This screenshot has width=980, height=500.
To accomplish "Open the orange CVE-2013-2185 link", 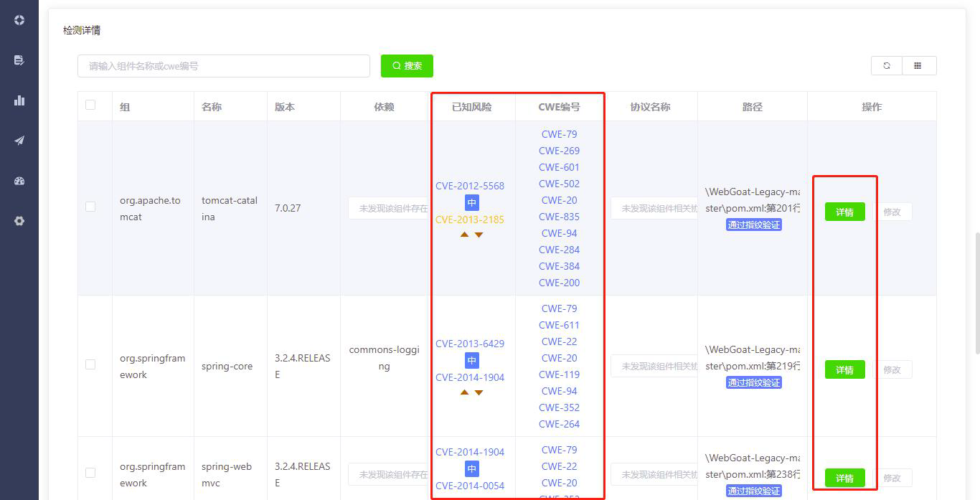I will (470, 220).
